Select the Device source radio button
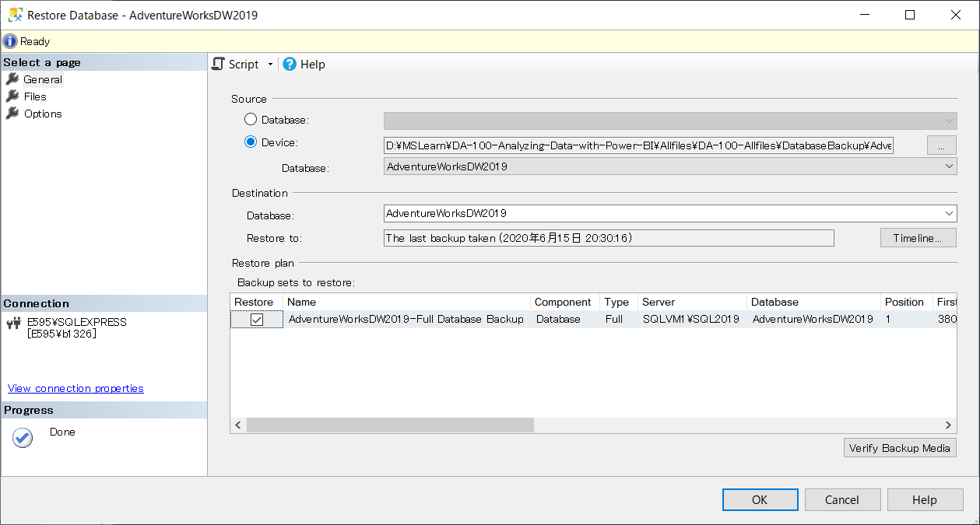The image size is (980, 525). point(251,142)
